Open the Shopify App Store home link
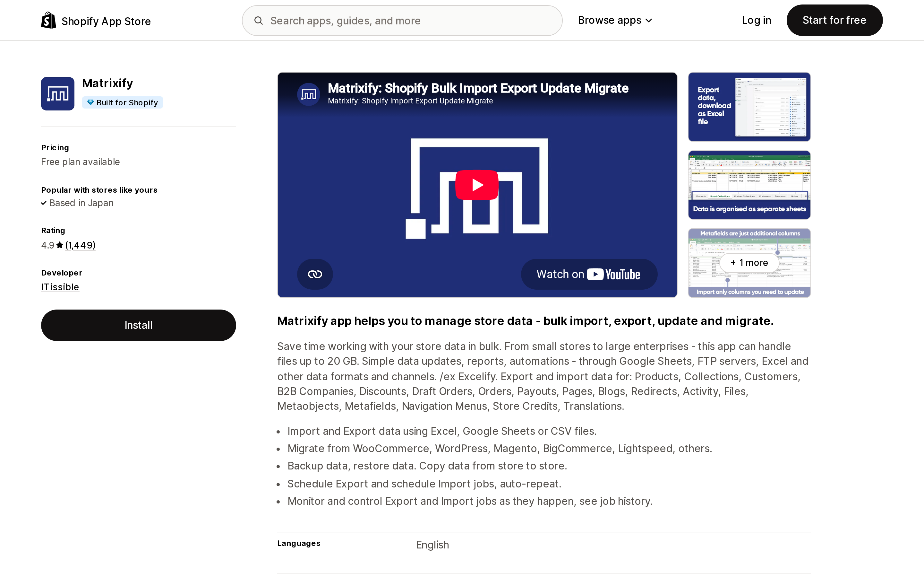Screen dimensions: 924x578 pos(96,21)
